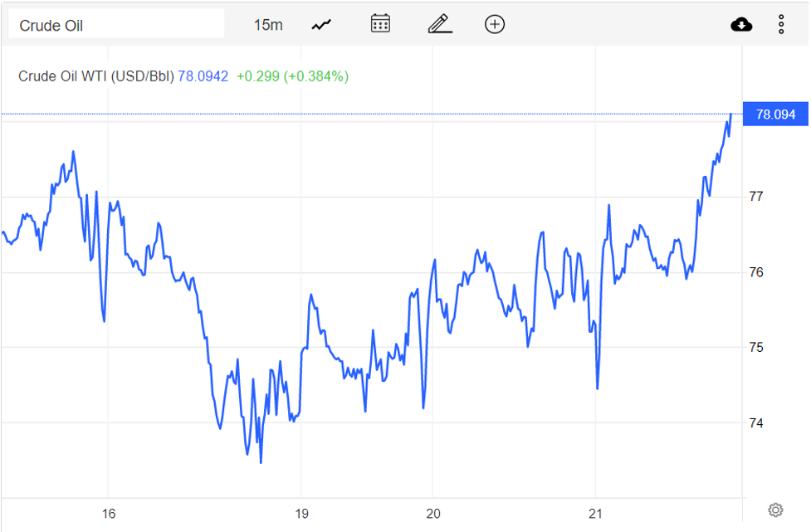Select date 20 on the time axis

432,514
